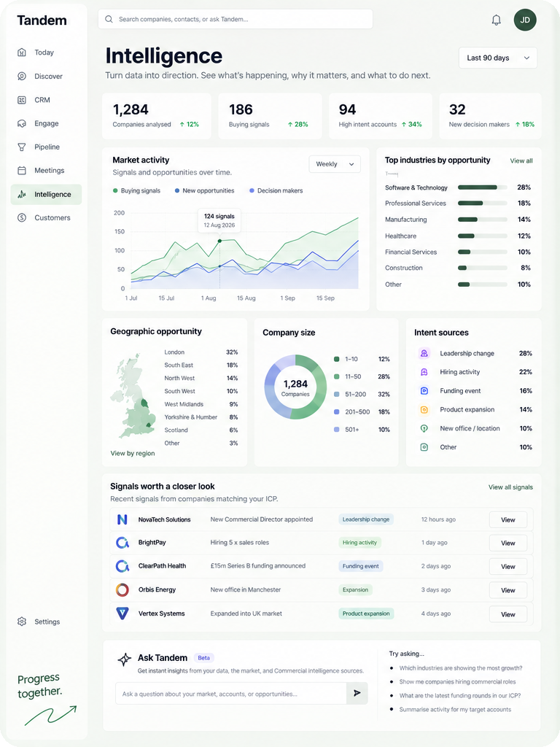Toggle Decision makers legend series
Screen dimensions: 560x747
click(276, 190)
